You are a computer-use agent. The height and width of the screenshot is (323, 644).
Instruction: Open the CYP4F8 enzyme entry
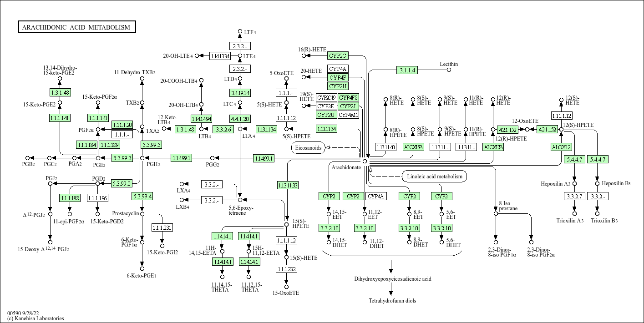point(349,97)
